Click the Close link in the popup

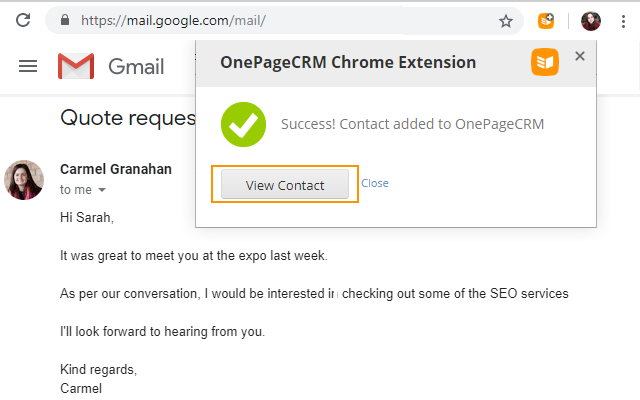pyautogui.click(x=375, y=183)
